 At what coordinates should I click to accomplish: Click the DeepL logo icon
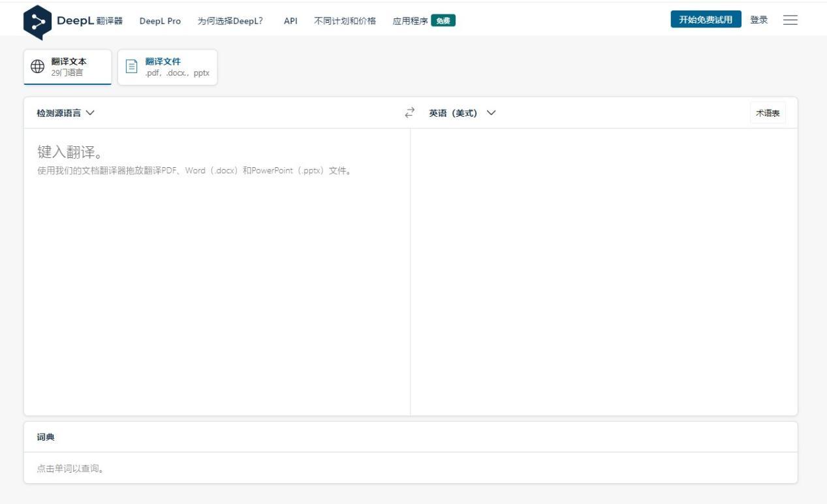(37, 22)
